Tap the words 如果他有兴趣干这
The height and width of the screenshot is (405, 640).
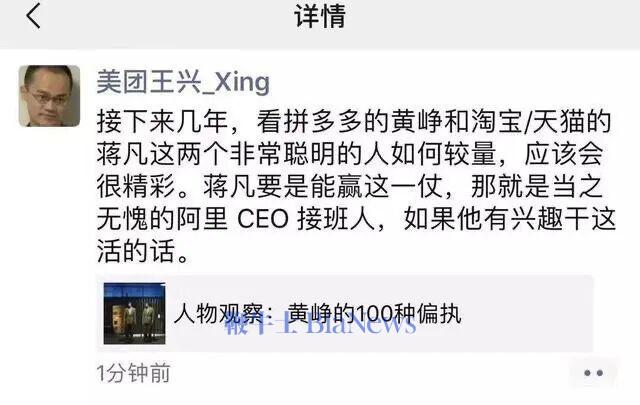[x=509, y=219]
